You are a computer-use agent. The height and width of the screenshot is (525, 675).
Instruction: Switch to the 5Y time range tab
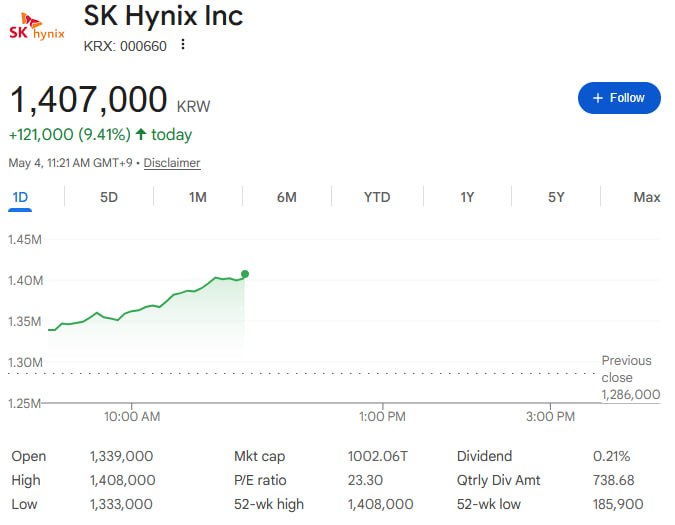coord(556,198)
